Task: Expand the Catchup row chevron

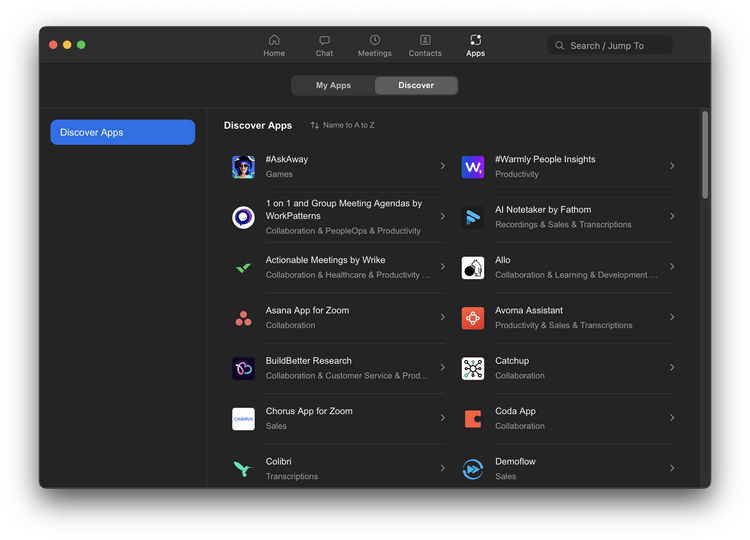Action: pos(672,367)
